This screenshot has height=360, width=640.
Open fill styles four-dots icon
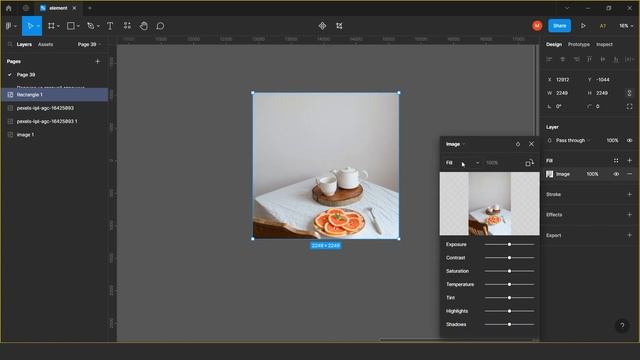[x=616, y=160]
